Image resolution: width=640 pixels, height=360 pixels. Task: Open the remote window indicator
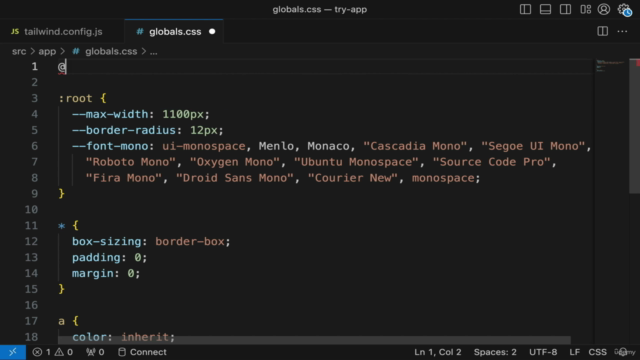click(13, 352)
